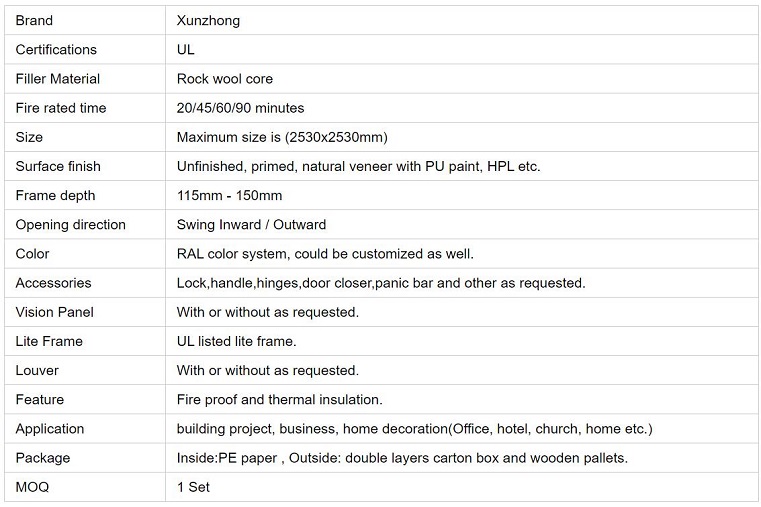This screenshot has width=761, height=507.
Task: Select the Package description text
Action: (x=402, y=458)
